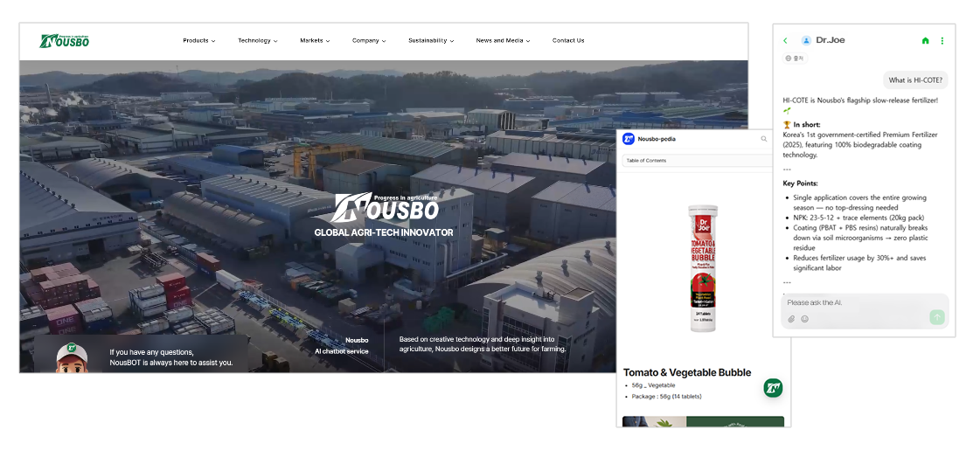Open the News and Media menu label
980x450 pixels.
click(x=499, y=40)
